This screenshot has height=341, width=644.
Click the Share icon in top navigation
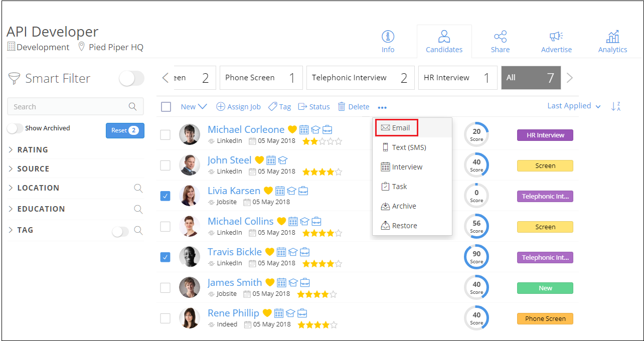point(500,37)
